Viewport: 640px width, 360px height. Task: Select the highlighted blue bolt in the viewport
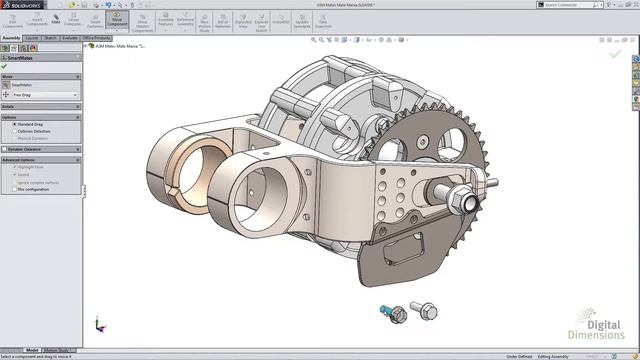coord(393,314)
